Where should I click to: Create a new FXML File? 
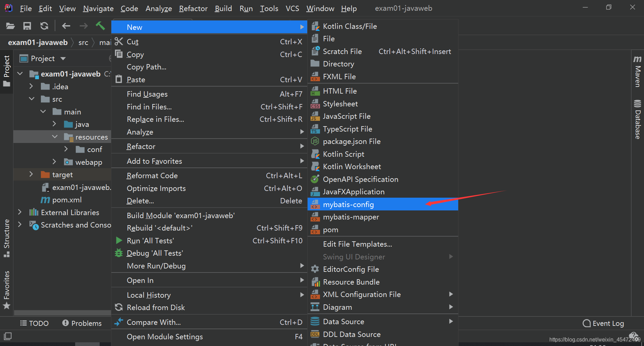[383, 77]
